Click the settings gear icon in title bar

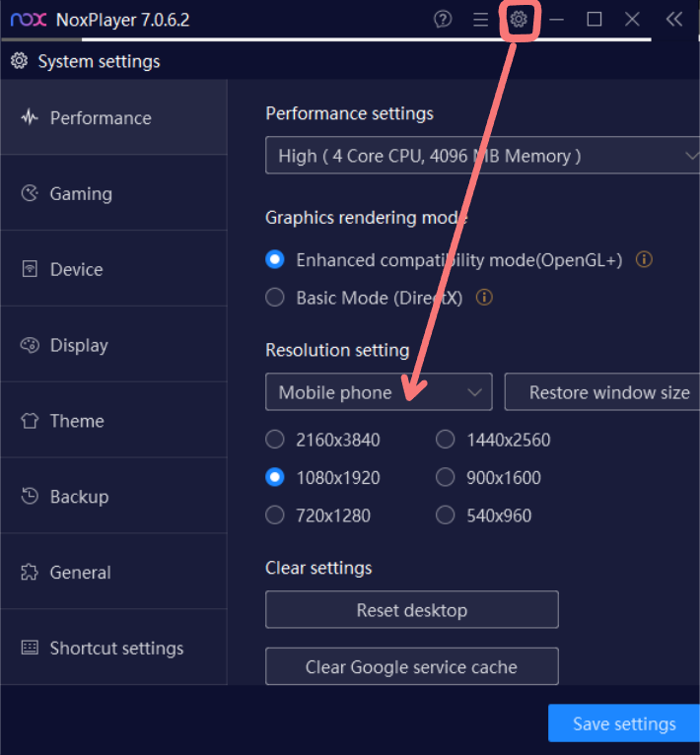[x=519, y=20]
